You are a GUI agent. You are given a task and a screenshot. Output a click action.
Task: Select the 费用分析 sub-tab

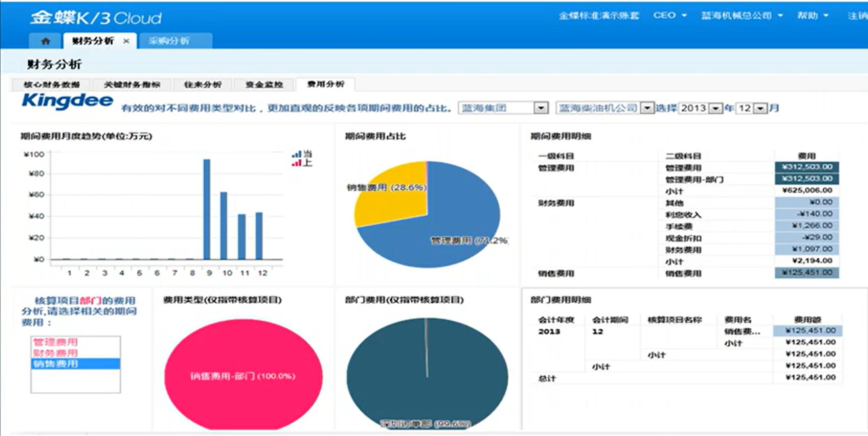(326, 84)
